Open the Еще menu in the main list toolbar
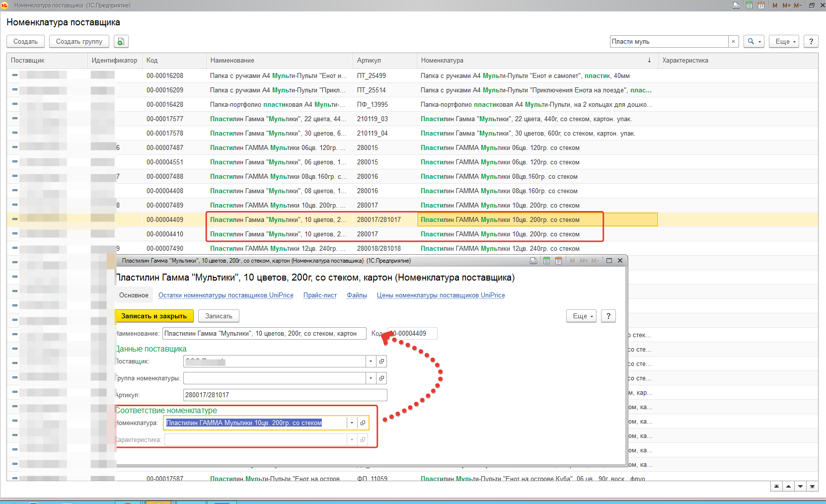 [785, 42]
